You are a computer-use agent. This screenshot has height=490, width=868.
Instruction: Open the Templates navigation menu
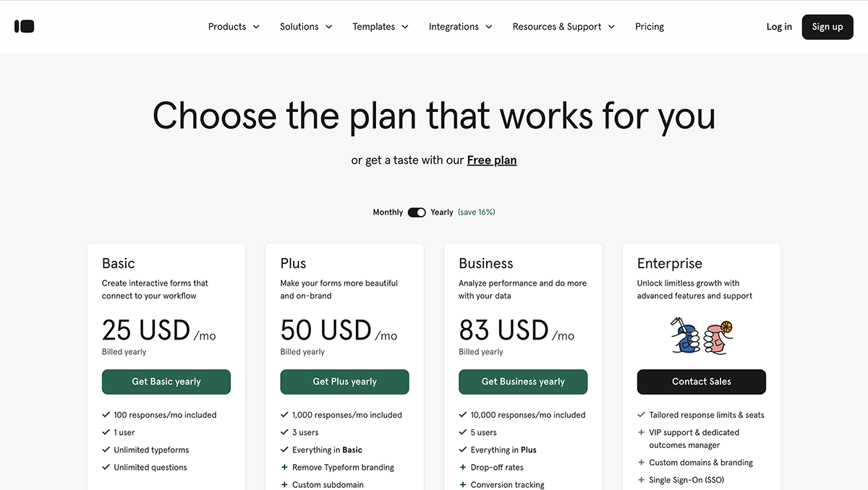click(x=380, y=27)
